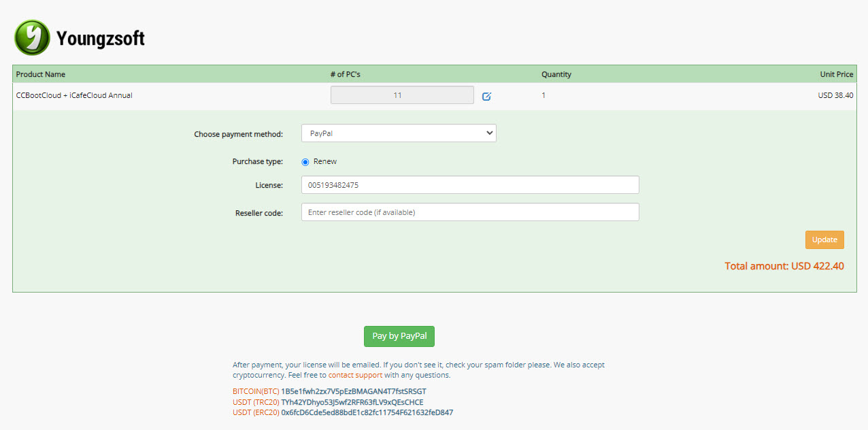Click the License number input field
The height and width of the screenshot is (430, 868).
tap(469, 184)
